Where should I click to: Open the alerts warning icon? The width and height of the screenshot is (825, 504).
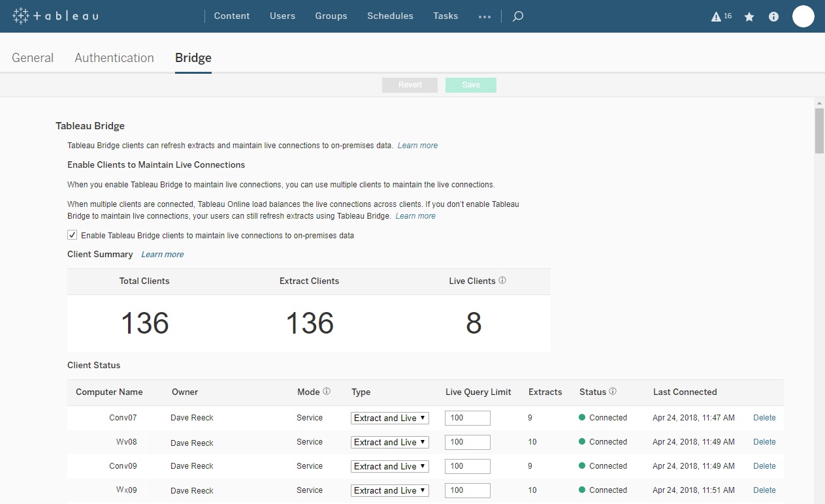tap(717, 17)
